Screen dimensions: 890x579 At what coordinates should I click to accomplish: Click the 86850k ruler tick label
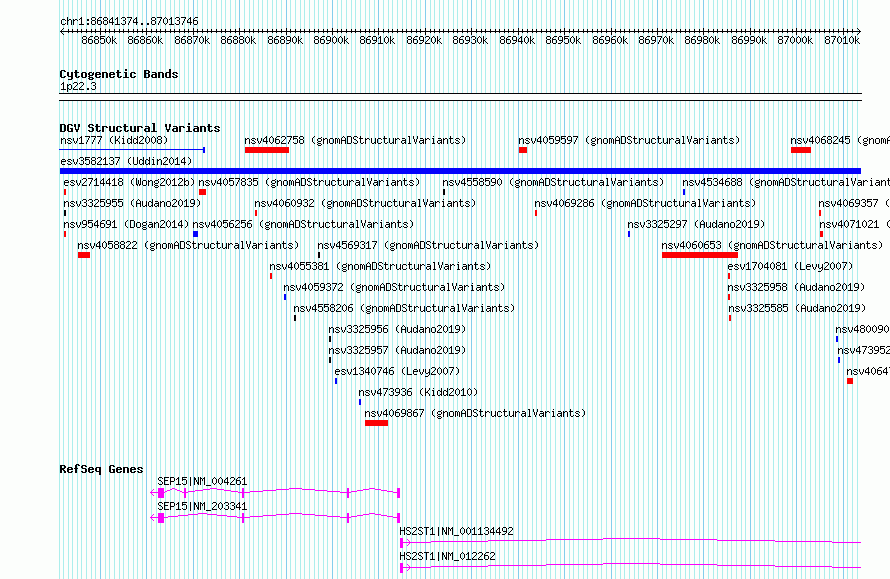click(99, 40)
